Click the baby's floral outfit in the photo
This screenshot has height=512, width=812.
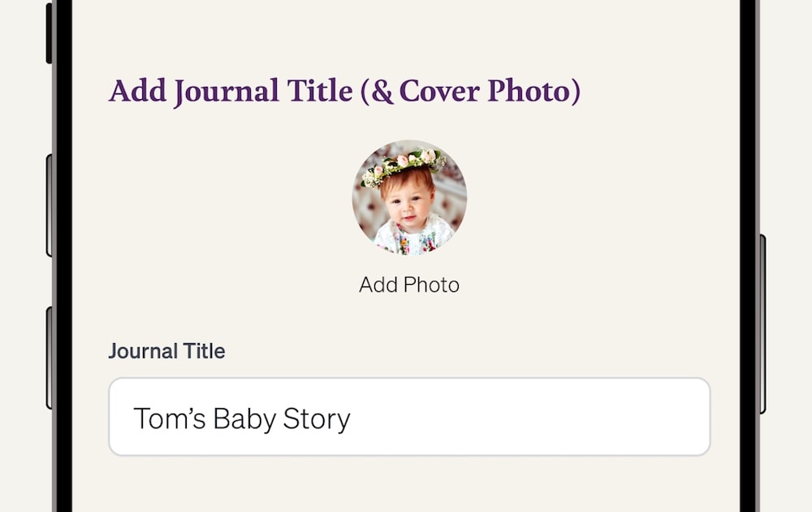coord(409,240)
